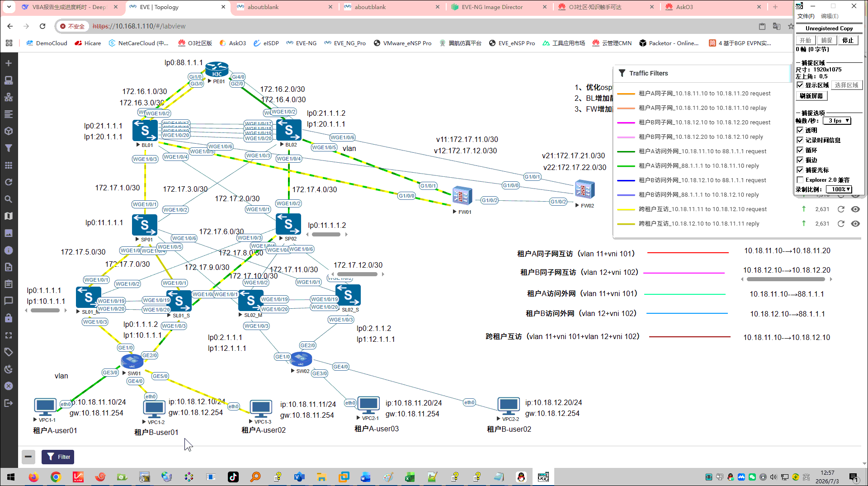Open the Networks icon in EVE sidebar
The height and width of the screenshot is (486, 868).
[x=9, y=97]
